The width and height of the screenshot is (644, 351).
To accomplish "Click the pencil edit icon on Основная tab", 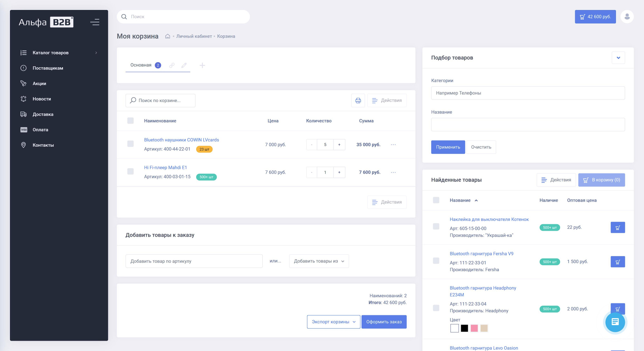I will (x=184, y=65).
